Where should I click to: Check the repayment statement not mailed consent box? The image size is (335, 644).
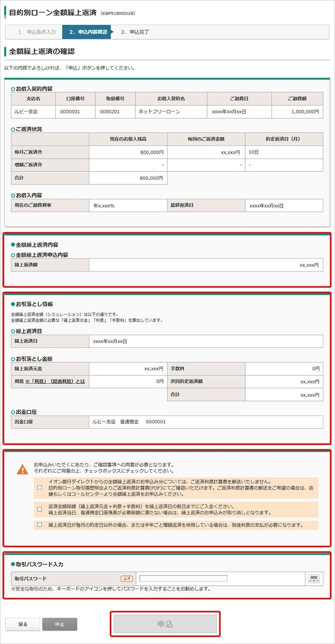pos(40,487)
